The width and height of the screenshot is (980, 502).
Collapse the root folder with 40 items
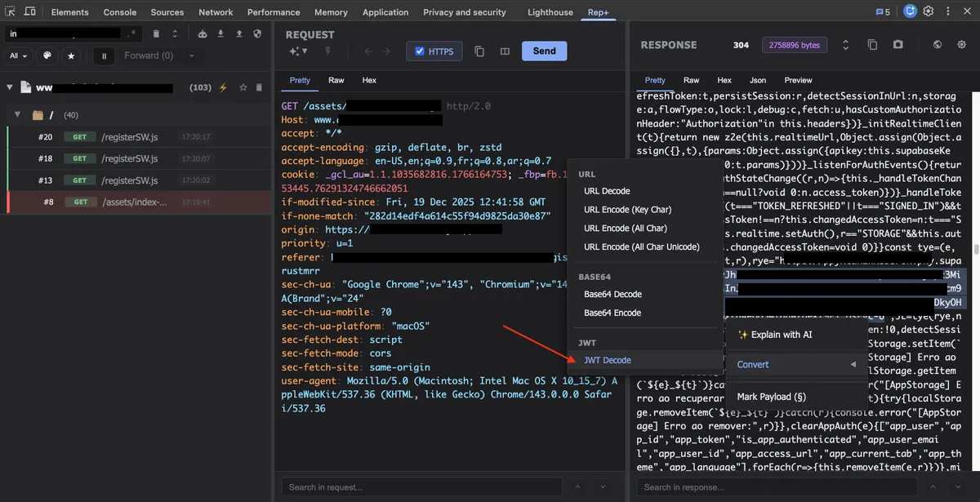pos(18,115)
